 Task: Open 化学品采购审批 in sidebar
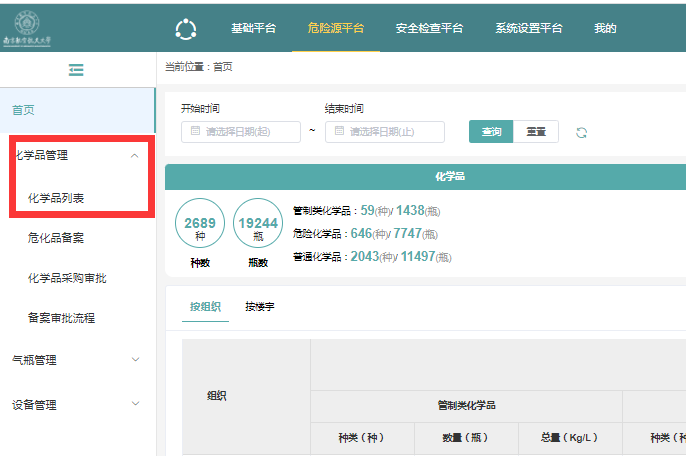click(67, 278)
